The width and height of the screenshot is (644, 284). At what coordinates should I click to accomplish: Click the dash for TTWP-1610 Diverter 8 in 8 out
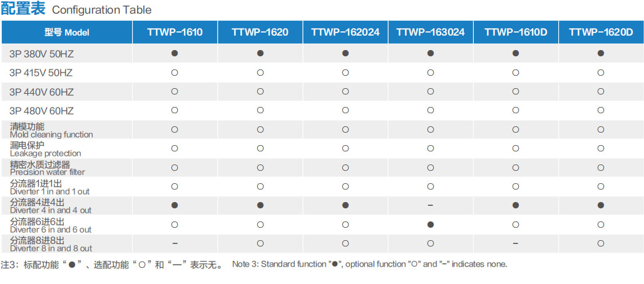(175, 243)
